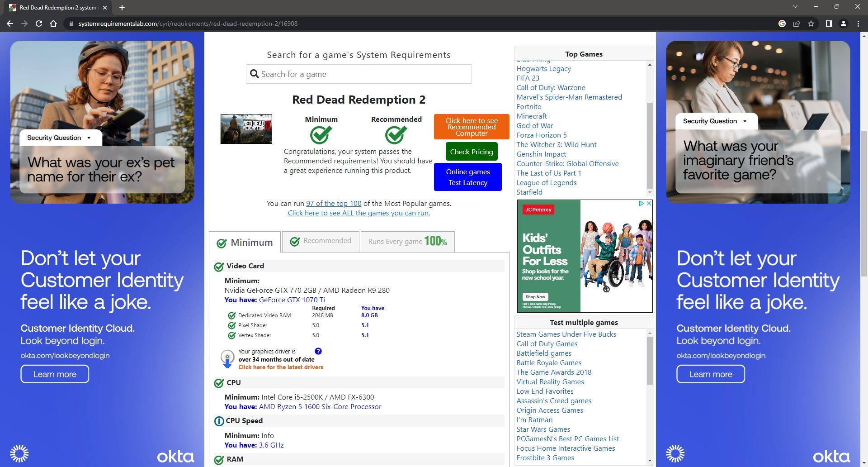Image resolution: width=868 pixels, height=467 pixels.
Task: Open the God of War link
Action: point(535,126)
